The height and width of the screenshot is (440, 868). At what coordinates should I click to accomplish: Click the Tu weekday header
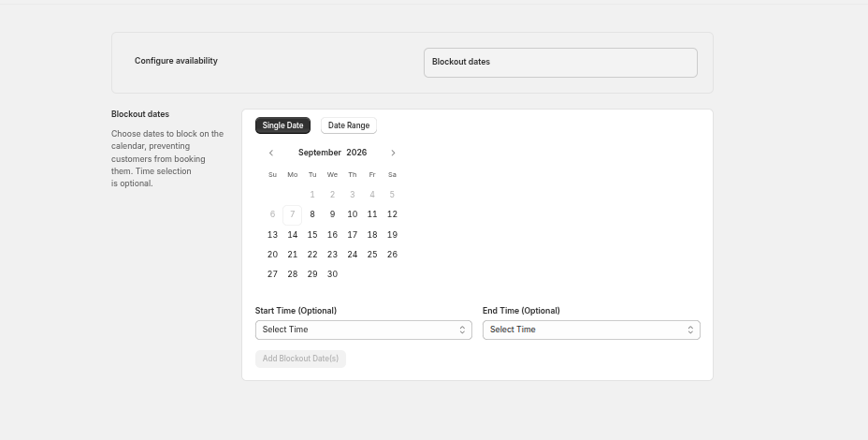point(312,175)
